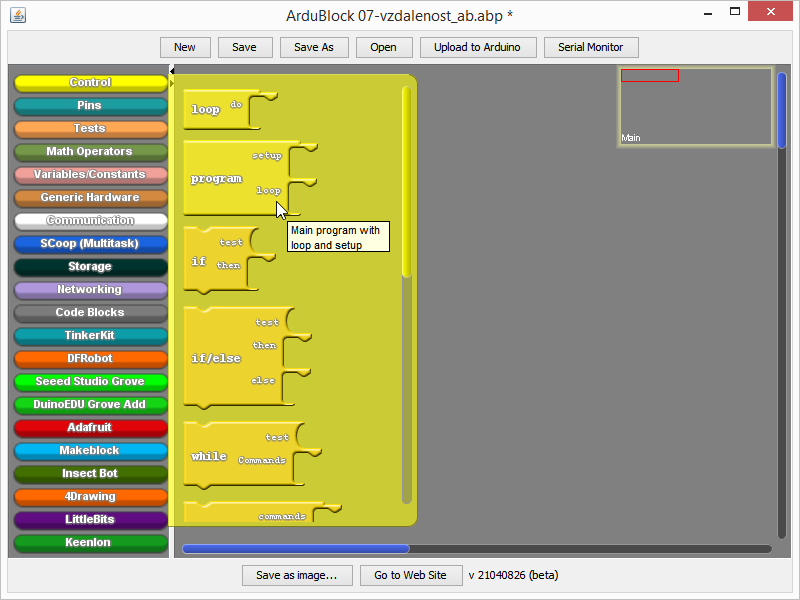Screen dimensions: 800x600
Task: Switch to Seeed Studio Grove blocks
Action: [90, 381]
